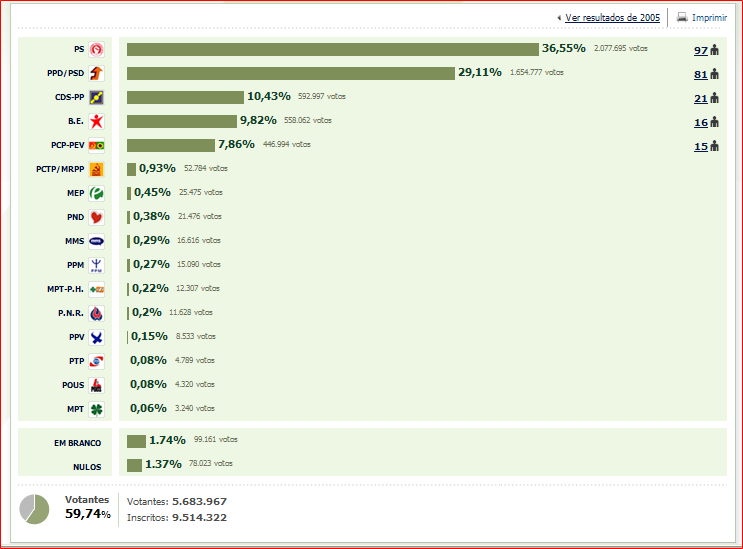Screen dimensions: 743x549
Task: Open CDS-PP 21 deputies link
Action: pos(701,99)
